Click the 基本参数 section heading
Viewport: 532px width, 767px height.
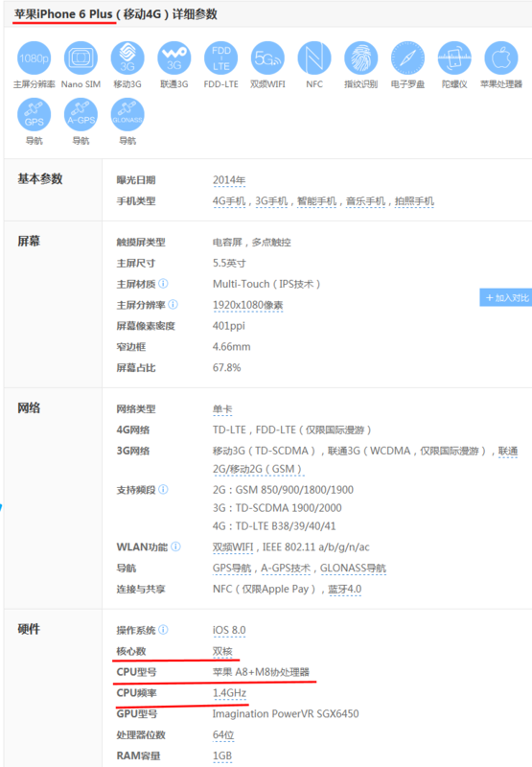40,179
